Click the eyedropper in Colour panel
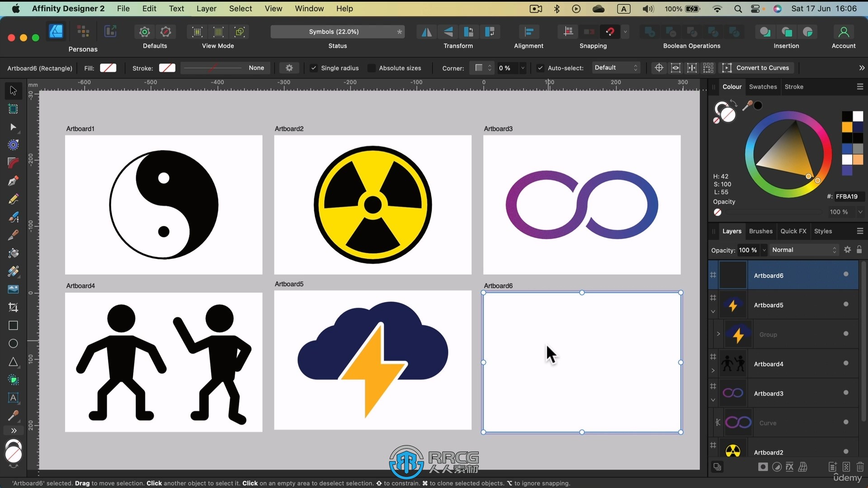 (747, 106)
